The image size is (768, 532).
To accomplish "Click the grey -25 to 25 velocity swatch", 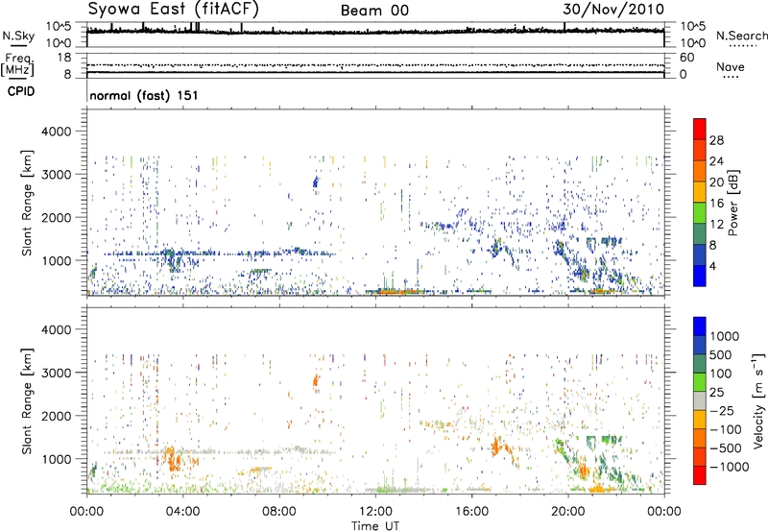I will pos(700,400).
